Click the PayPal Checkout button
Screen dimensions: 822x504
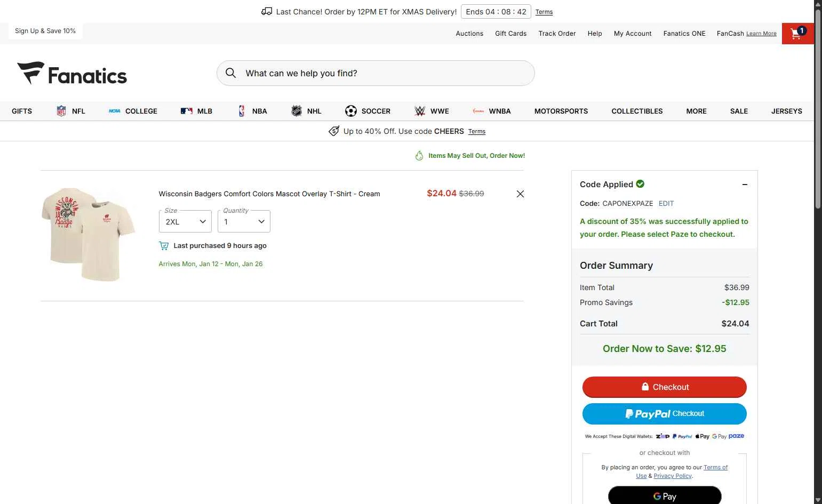[x=664, y=414]
